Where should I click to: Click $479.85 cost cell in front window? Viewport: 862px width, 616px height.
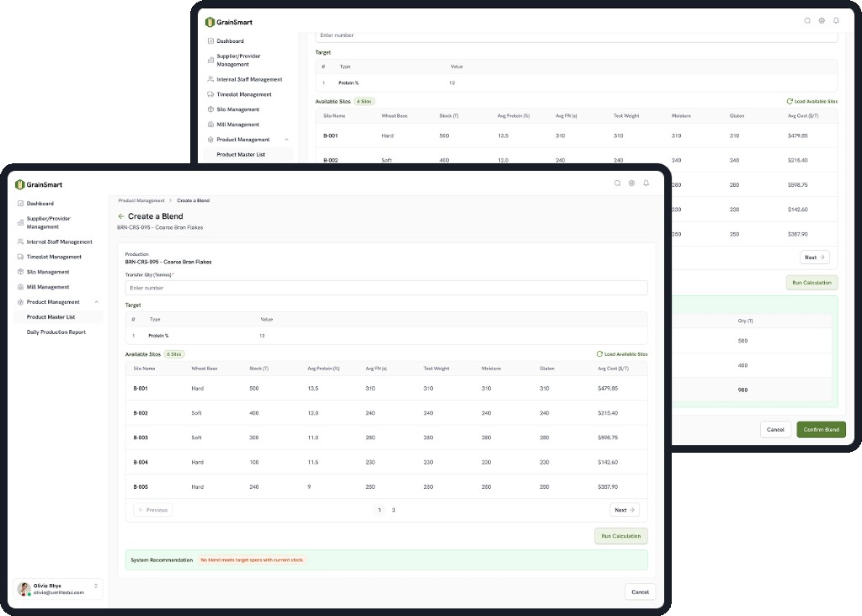point(608,389)
